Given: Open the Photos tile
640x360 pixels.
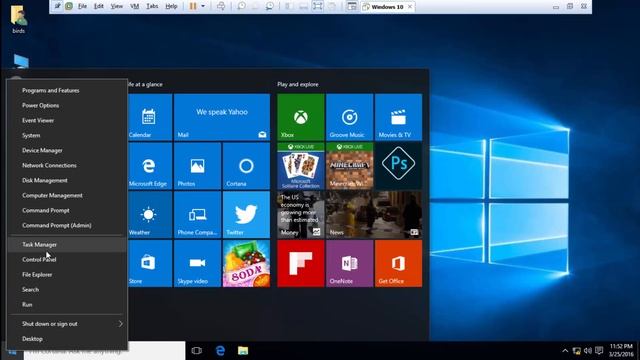Looking at the screenshot, I should coord(198,166).
